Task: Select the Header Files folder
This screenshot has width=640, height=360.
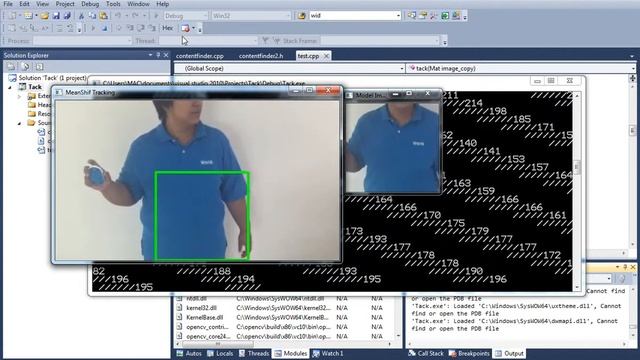Action: point(40,105)
